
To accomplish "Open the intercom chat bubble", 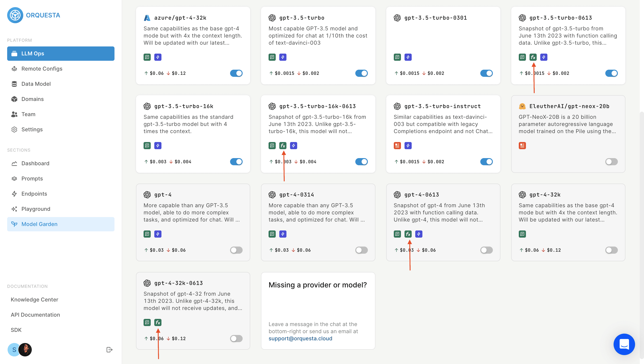I will pyautogui.click(x=624, y=344).
